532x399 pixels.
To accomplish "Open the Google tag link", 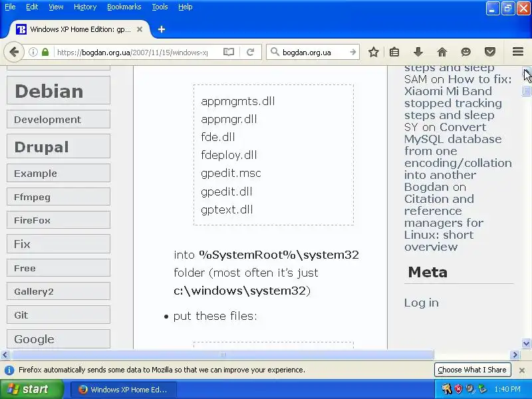I will pos(59,339).
